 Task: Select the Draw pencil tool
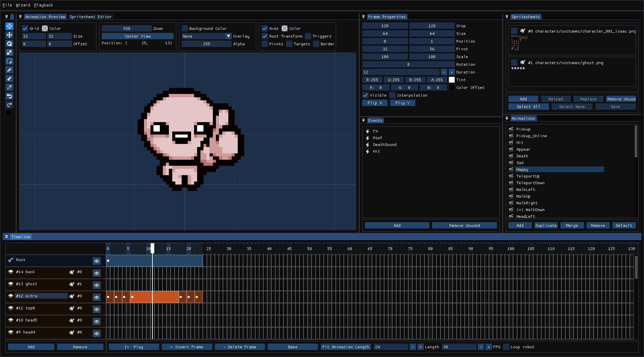(x=9, y=70)
